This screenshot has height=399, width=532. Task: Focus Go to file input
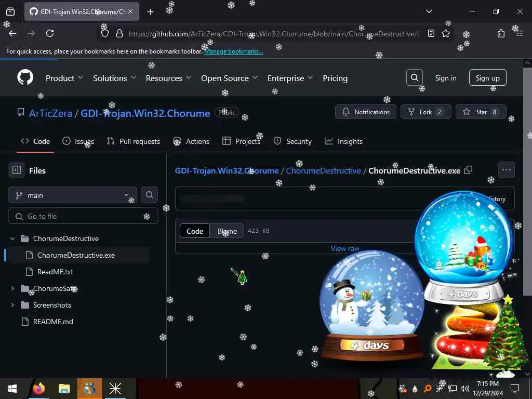click(x=83, y=216)
